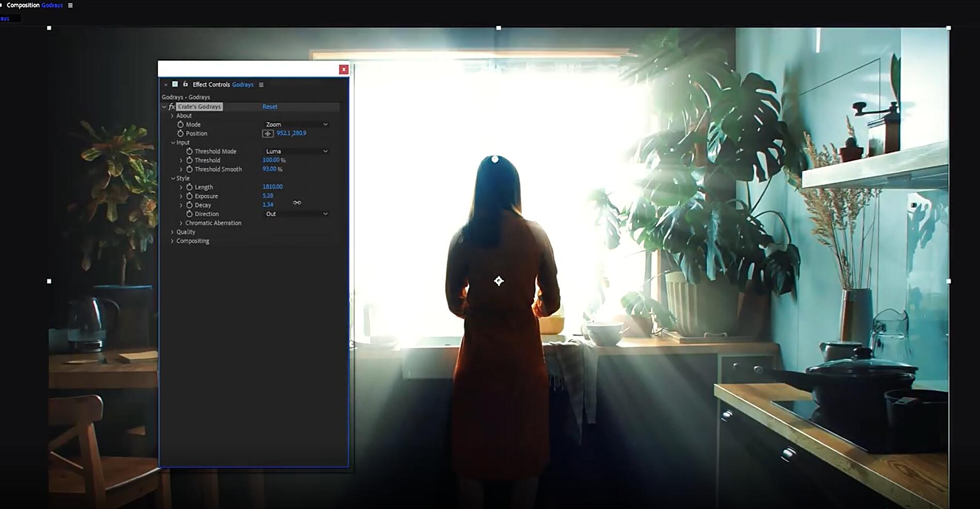Click the left middle layer transform handle

coord(49,281)
